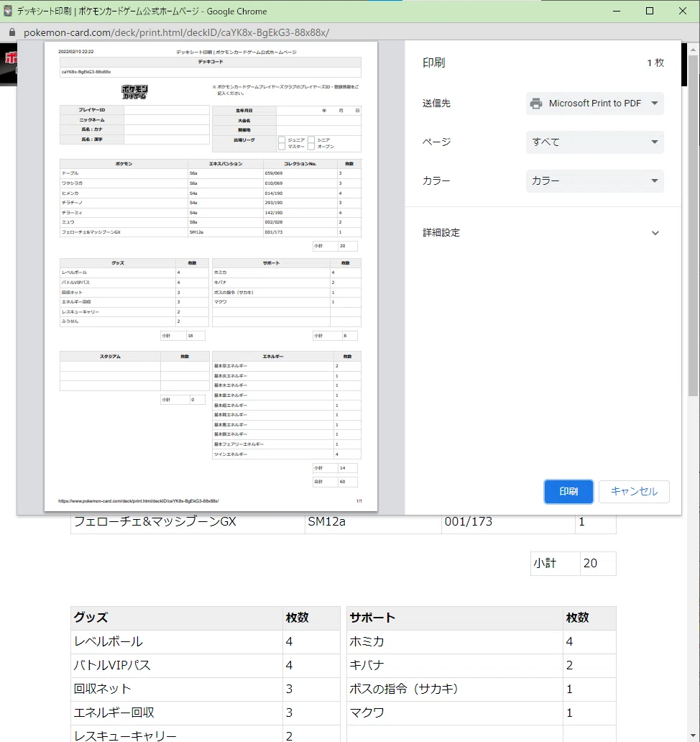
Task: Click the SM12a expansion cell
Action: [373, 522]
